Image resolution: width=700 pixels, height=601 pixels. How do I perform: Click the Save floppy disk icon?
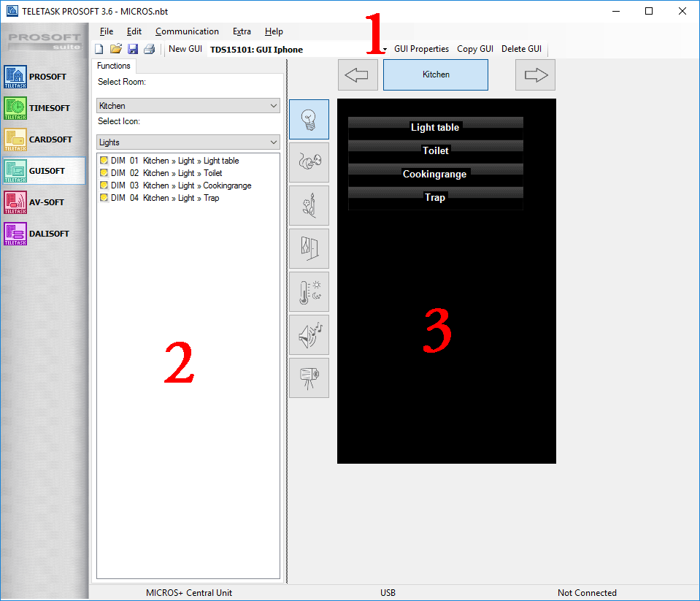133,49
